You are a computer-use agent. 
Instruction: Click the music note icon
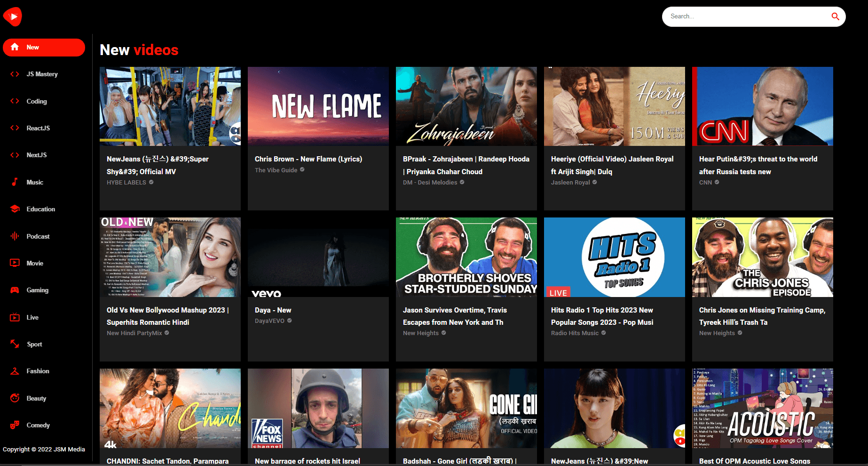15,182
